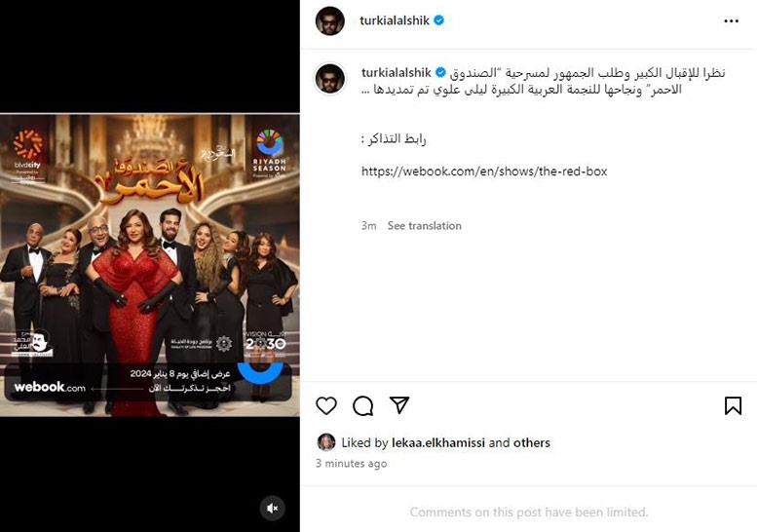Open turkialalshik username in caption
Image resolution: width=757 pixels, height=532 pixels.
396,73
